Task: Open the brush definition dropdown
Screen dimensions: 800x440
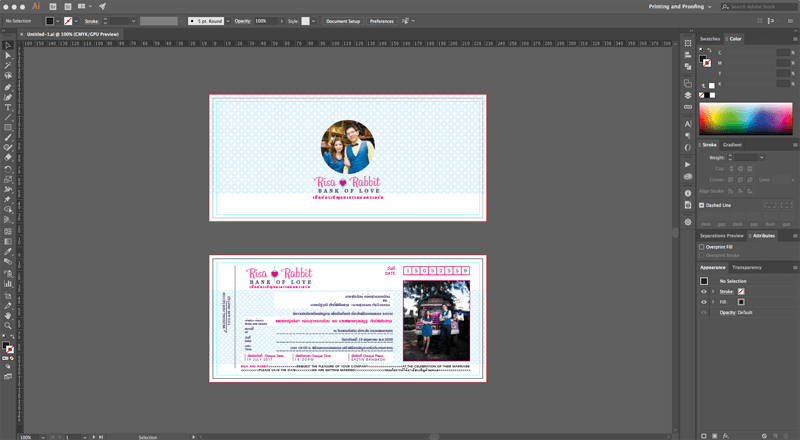Action: click(x=228, y=21)
